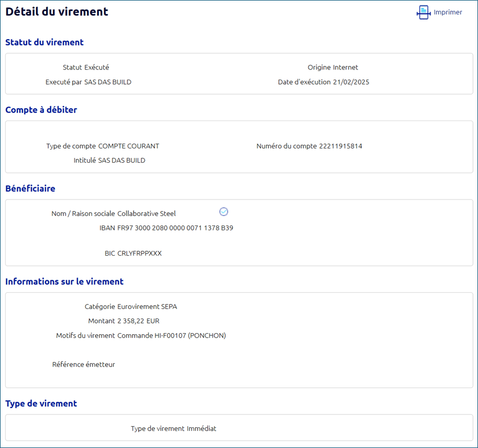Click the Eurovirement SEPA category value

click(x=147, y=307)
